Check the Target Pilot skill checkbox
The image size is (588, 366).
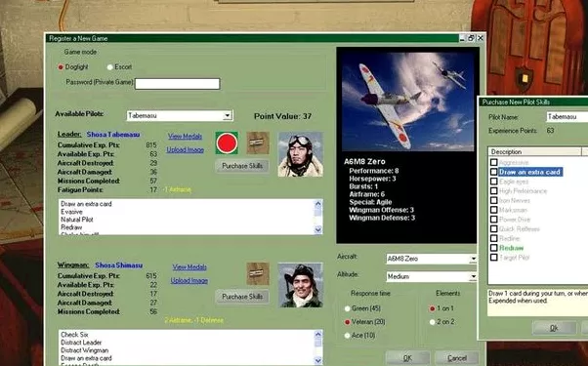(494, 258)
